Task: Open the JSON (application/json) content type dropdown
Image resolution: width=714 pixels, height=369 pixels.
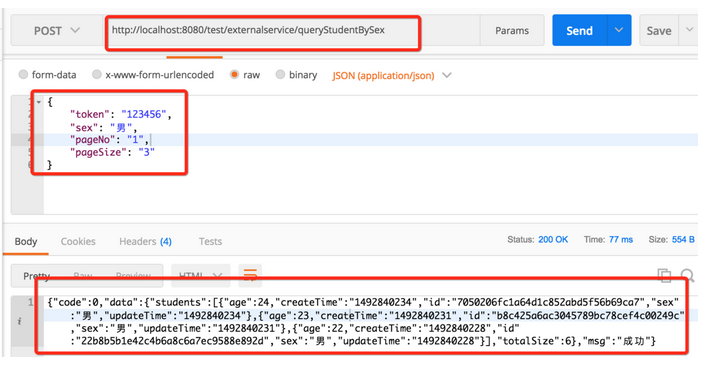Action: 392,76
